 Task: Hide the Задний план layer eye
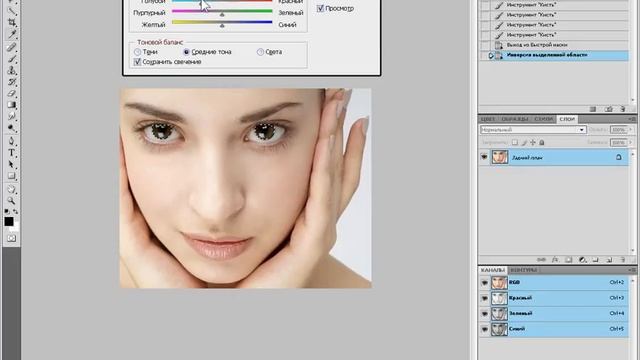tap(484, 157)
